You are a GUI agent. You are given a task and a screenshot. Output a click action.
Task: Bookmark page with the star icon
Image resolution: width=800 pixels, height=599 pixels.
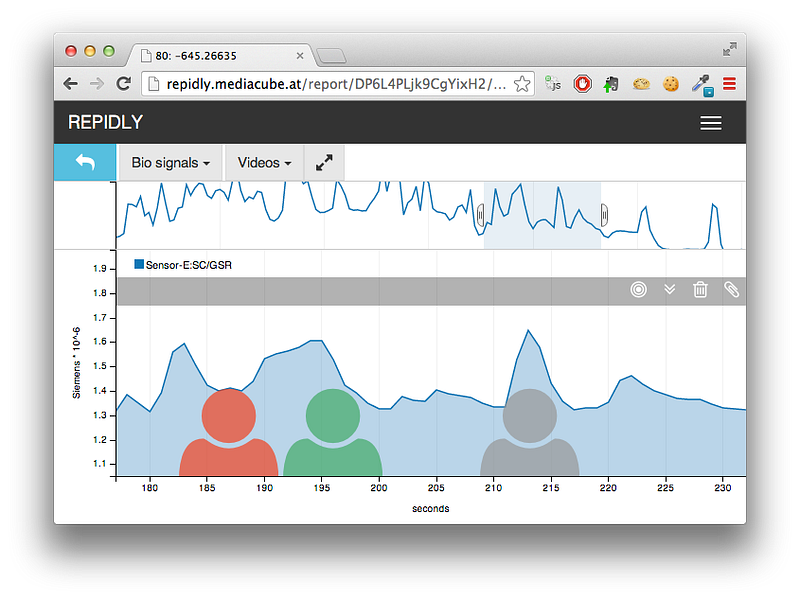pyautogui.click(x=521, y=84)
